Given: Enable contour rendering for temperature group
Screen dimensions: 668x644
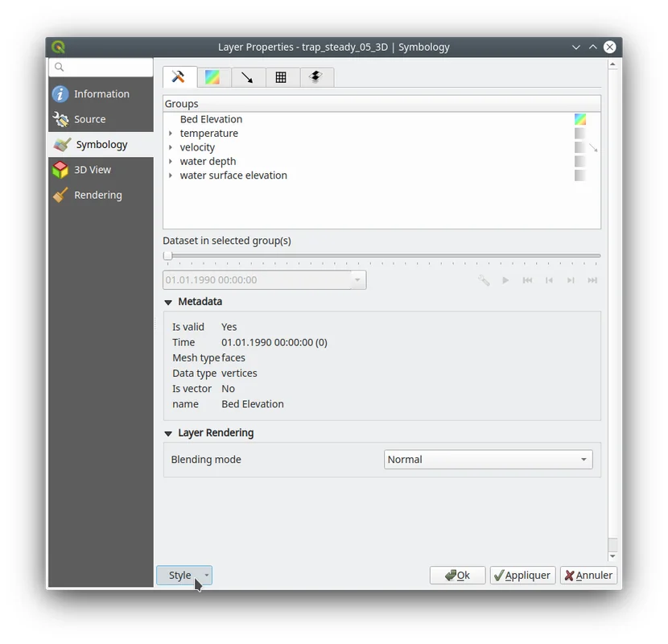Looking at the screenshot, I should pyautogui.click(x=580, y=134).
